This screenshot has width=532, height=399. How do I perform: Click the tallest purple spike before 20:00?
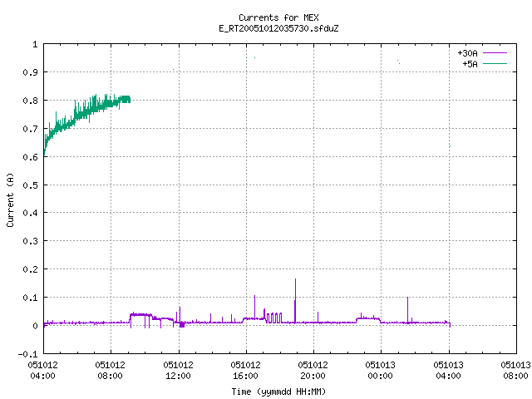[295, 300]
